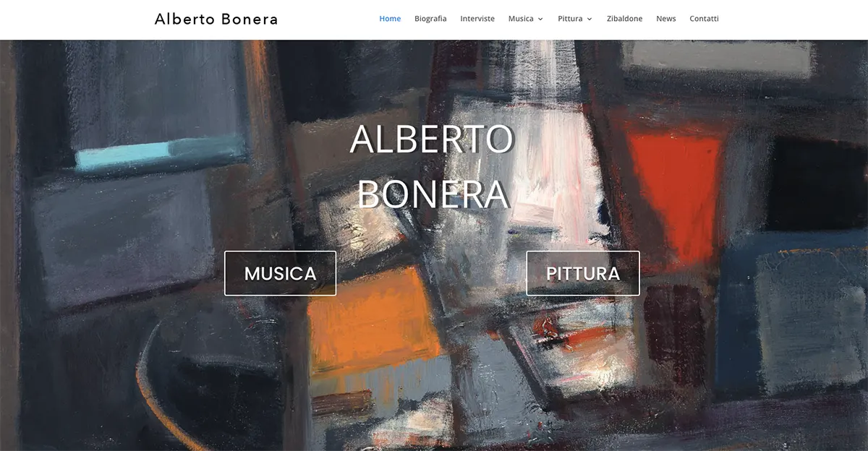Screen dimensions: 868x451
Task: Open the Interviste page
Action: coord(477,19)
